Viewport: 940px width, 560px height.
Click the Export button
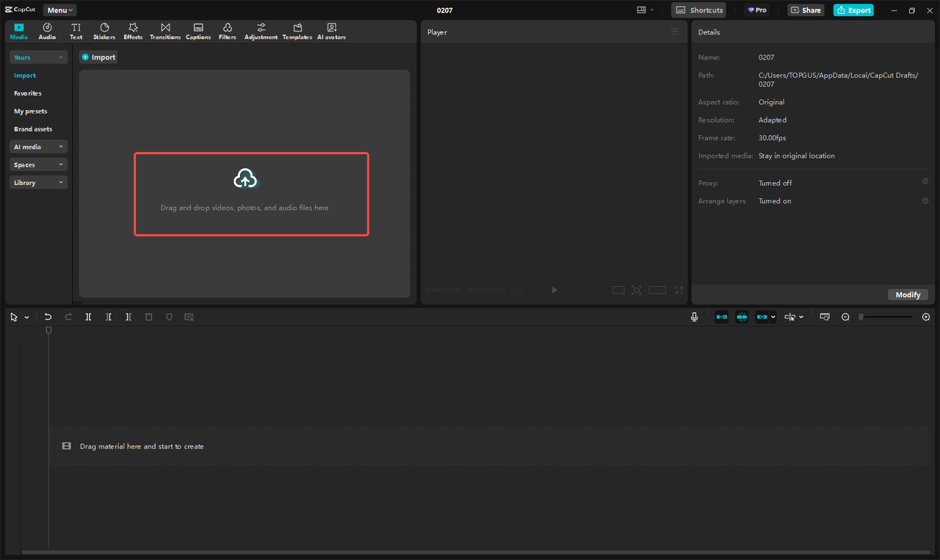point(853,10)
